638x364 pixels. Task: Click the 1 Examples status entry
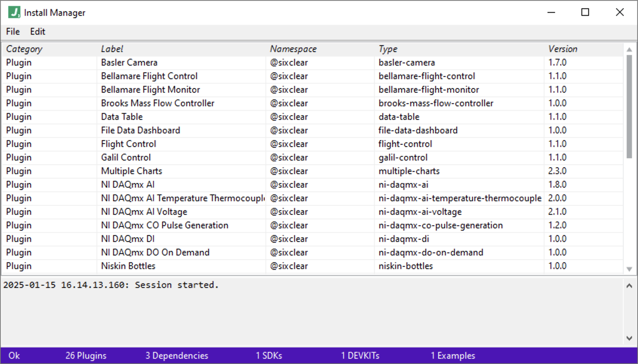(x=453, y=356)
